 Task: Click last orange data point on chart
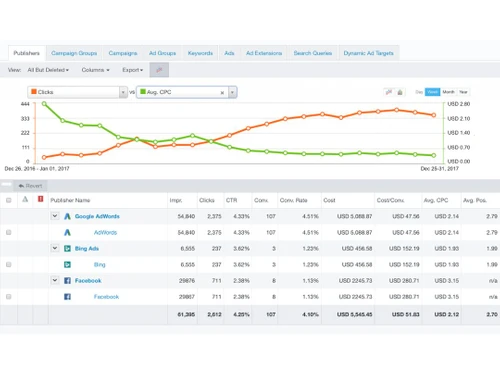(434, 115)
